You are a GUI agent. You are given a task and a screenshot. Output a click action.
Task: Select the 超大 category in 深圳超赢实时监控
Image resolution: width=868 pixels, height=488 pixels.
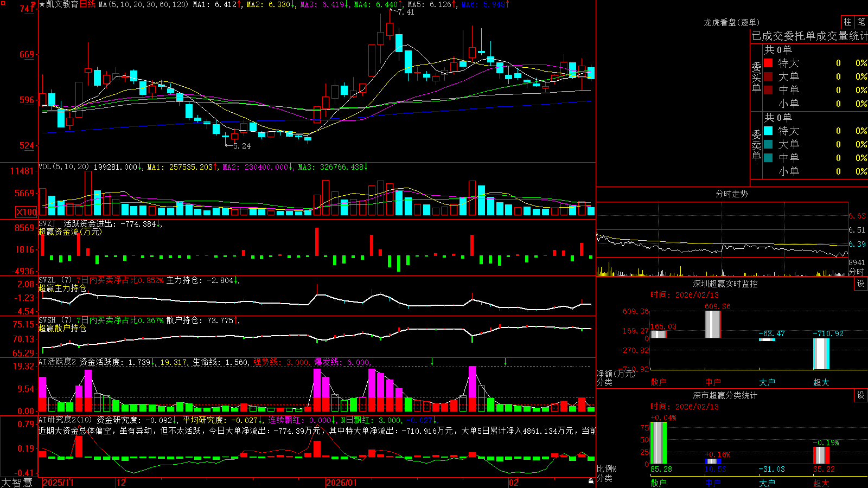click(821, 382)
